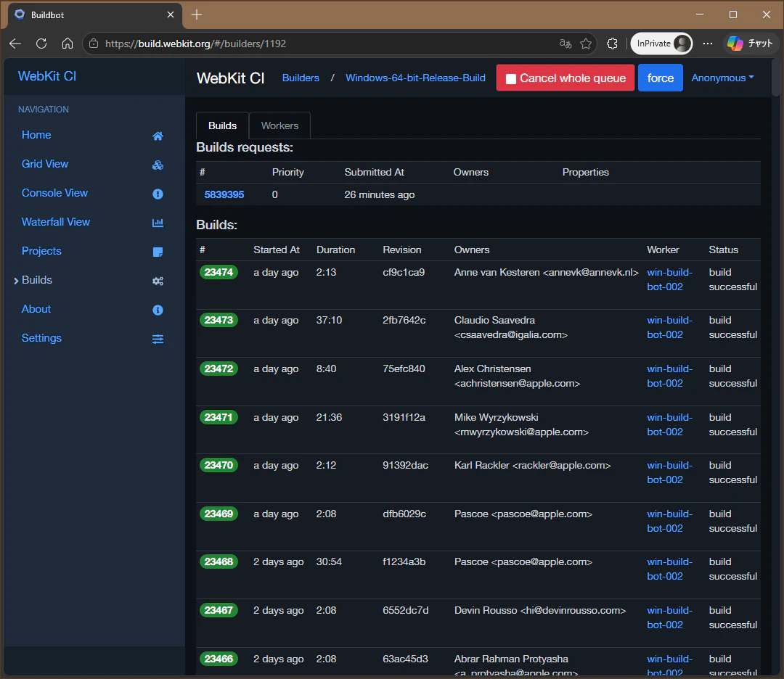
Task: Click the '26 minutes ago' cell
Action: 380,195
